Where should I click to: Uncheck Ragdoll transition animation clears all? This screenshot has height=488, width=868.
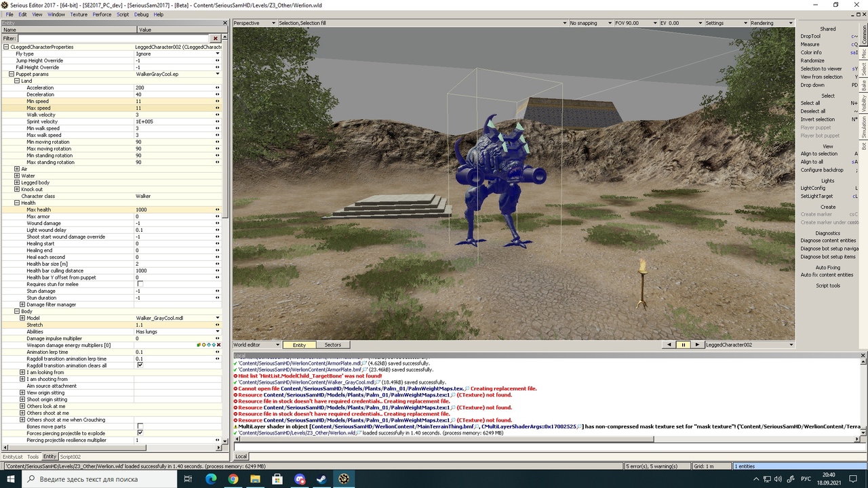click(140, 365)
